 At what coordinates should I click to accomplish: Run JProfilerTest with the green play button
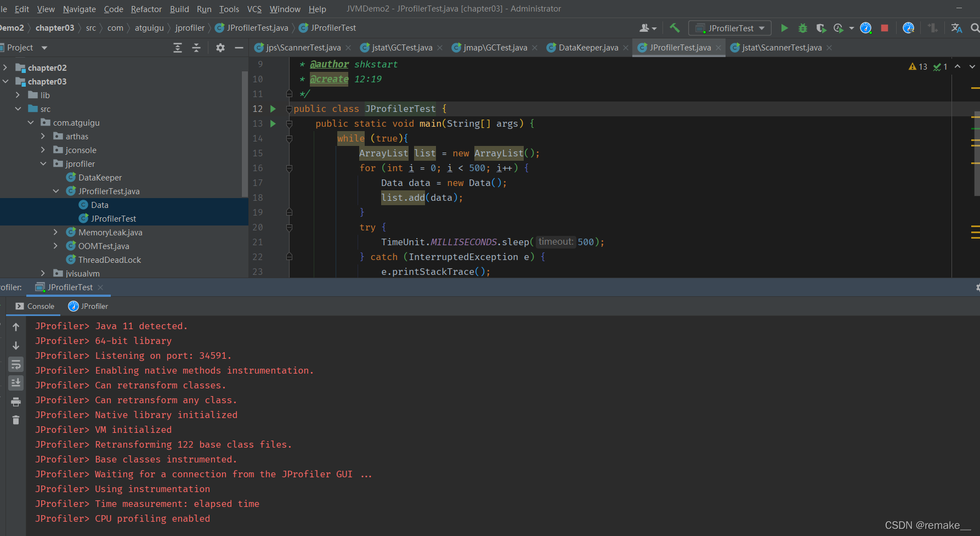coord(784,28)
